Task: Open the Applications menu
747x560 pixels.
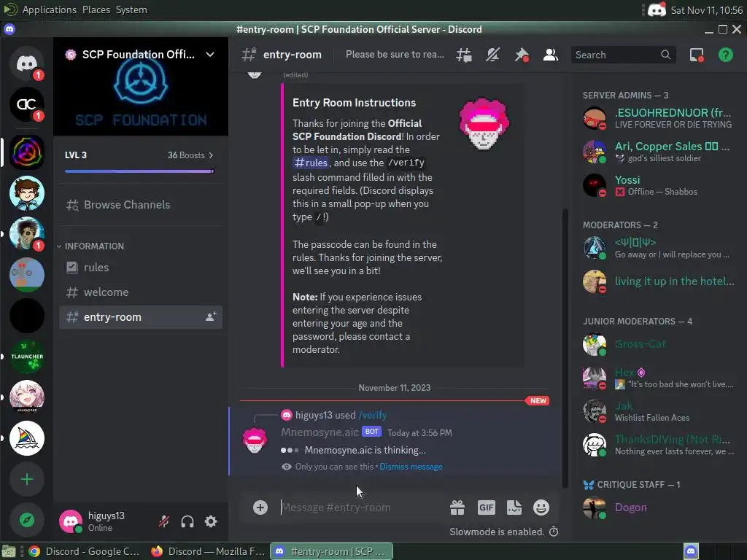Action: pyautogui.click(x=49, y=9)
